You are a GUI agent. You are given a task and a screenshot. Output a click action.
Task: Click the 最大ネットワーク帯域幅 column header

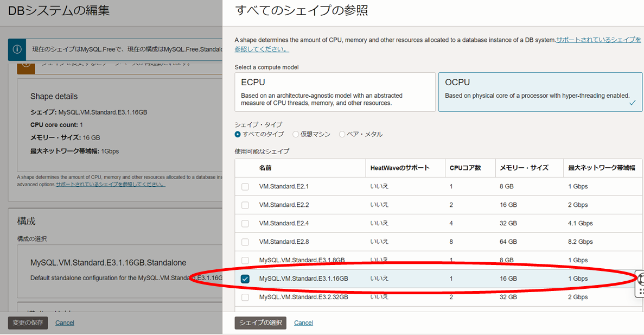tap(602, 168)
